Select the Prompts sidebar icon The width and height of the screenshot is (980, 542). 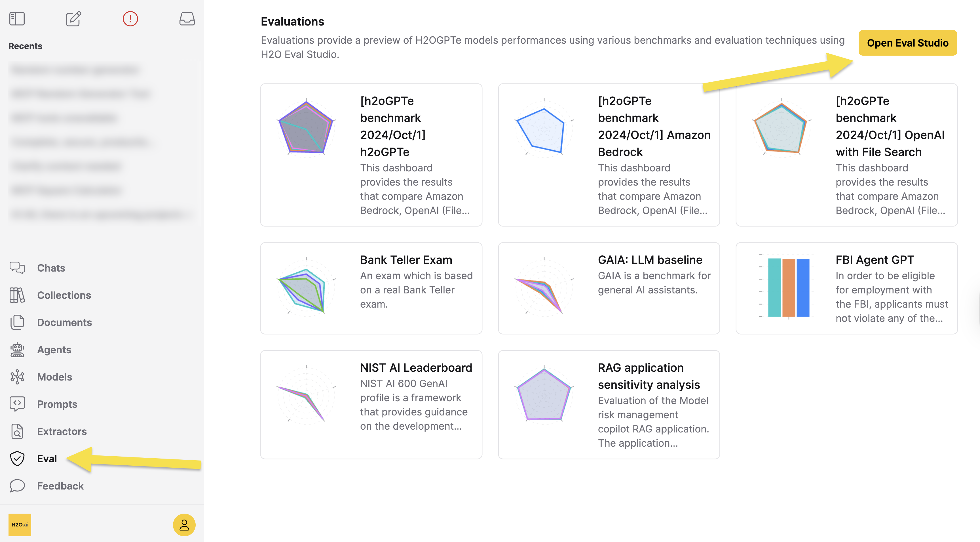coord(17,404)
